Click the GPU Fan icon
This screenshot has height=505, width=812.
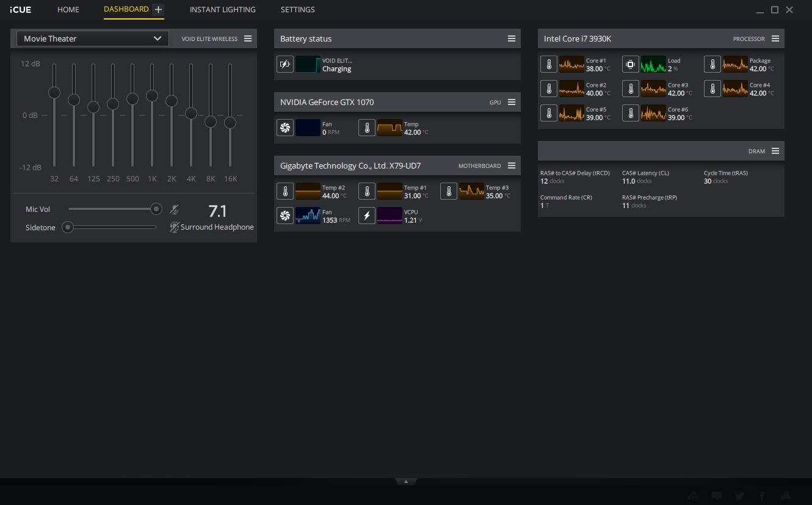coord(285,128)
